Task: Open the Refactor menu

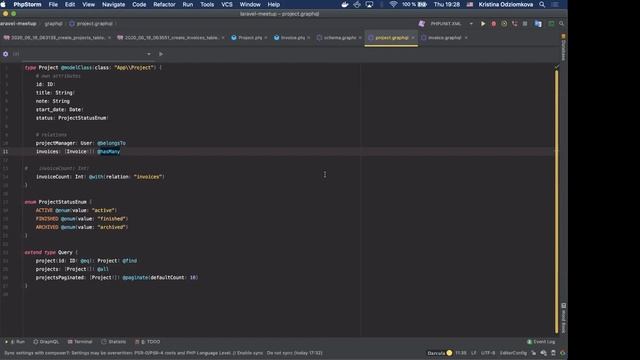Action: pyautogui.click(x=164, y=4)
